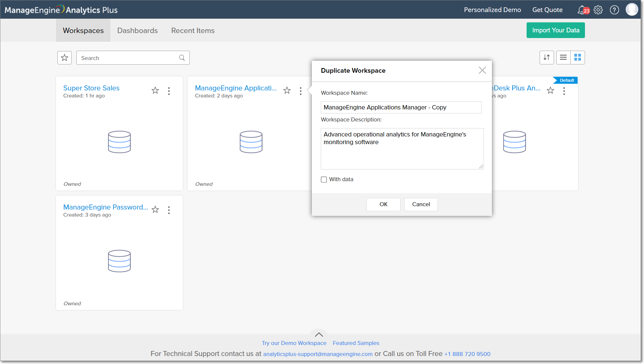Switch to grid view layout

click(578, 57)
